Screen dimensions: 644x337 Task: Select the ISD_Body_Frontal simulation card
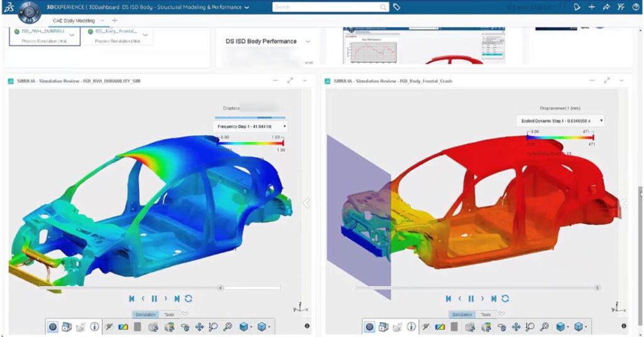pyautogui.click(x=118, y=36)
